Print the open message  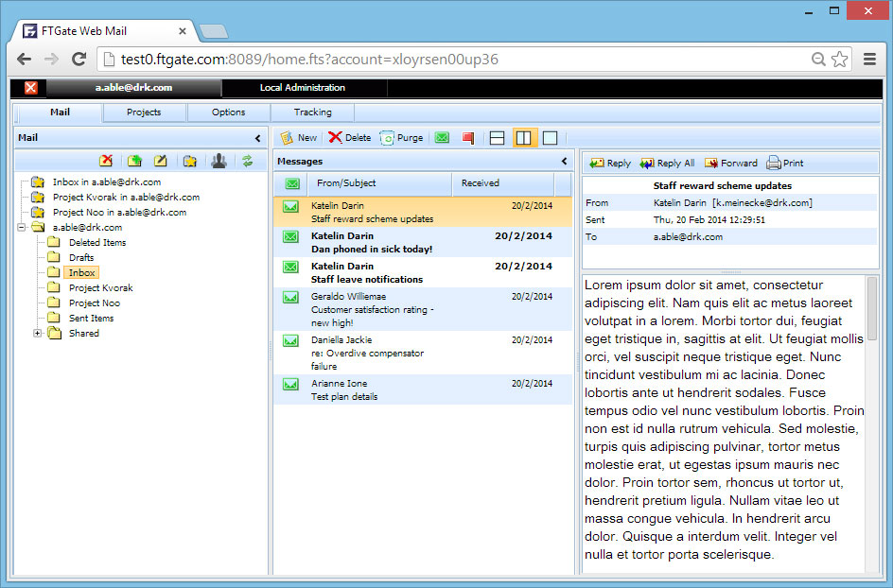point(785,164)
